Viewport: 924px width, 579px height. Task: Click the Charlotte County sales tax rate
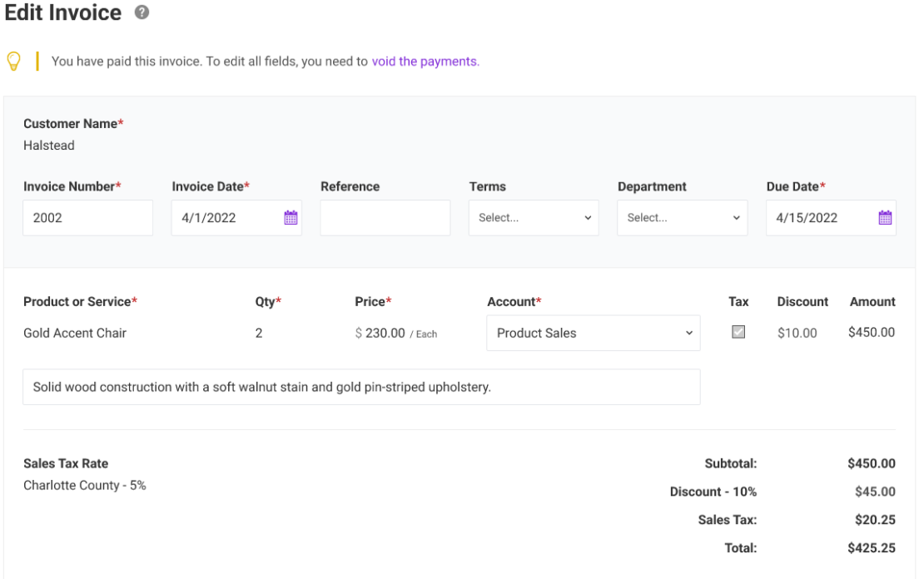point(85,485)
